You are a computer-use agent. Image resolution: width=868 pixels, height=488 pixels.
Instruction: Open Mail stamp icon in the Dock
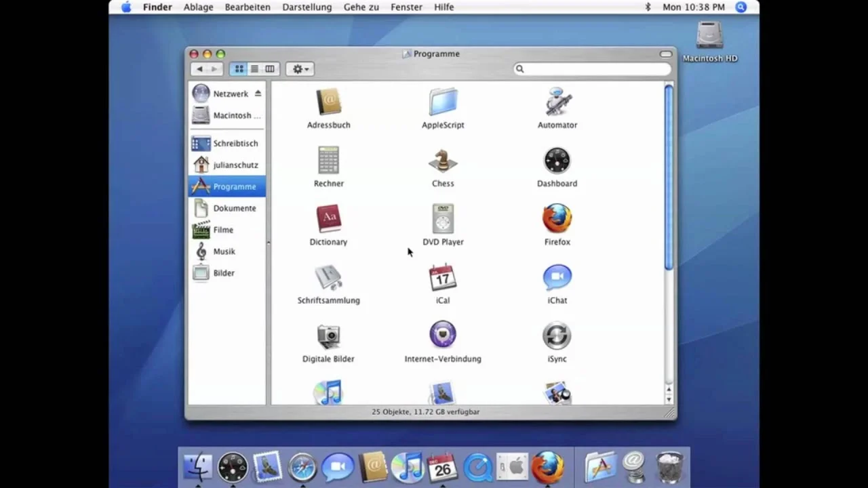coord(268,467)
